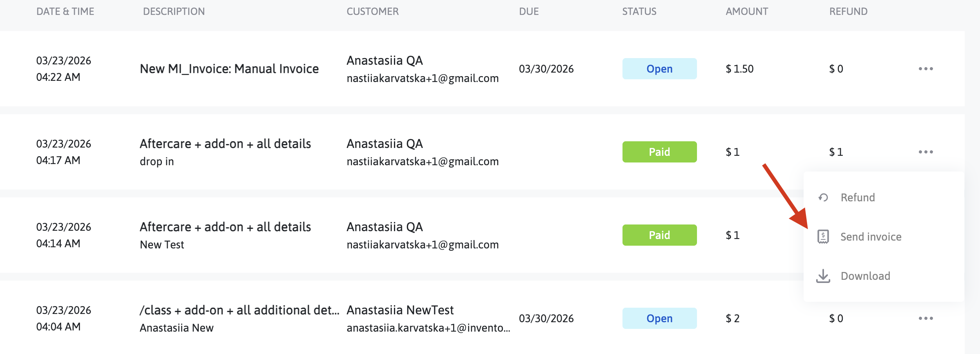Open three-dot menu for 04:04 AM row

926,318
